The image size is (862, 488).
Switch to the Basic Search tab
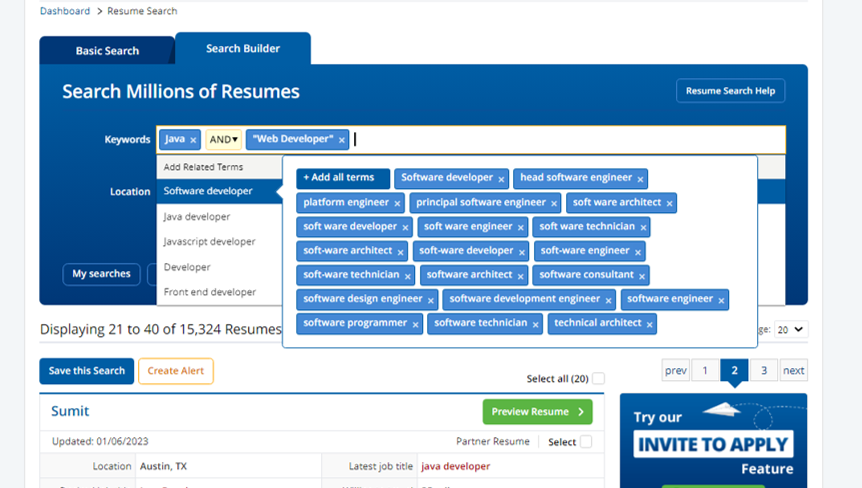(x=107, y=51)
